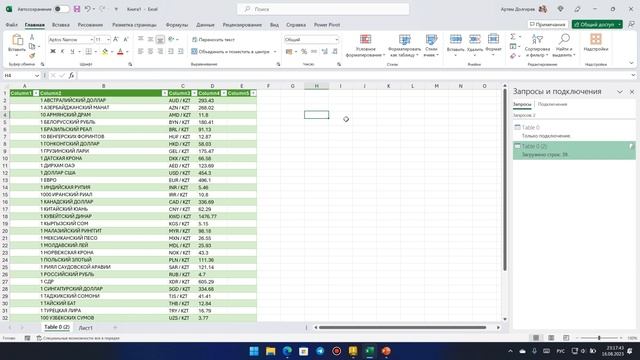Center text horizontally
The height and width of the screenshot is (360, 640).
(x=151, y=52)
